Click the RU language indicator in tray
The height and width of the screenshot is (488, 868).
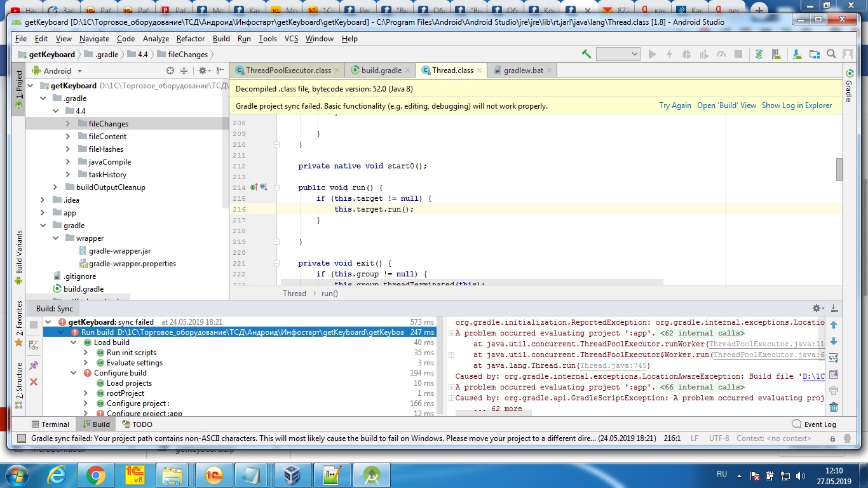[721, 475]
